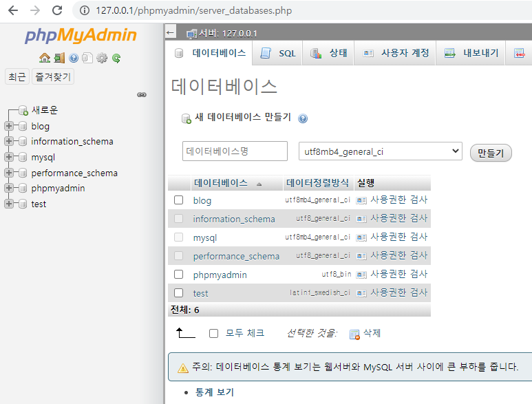This screenshot has width=532, height=404.
Task: Click the 삭제 link
Action: point(372,333)
